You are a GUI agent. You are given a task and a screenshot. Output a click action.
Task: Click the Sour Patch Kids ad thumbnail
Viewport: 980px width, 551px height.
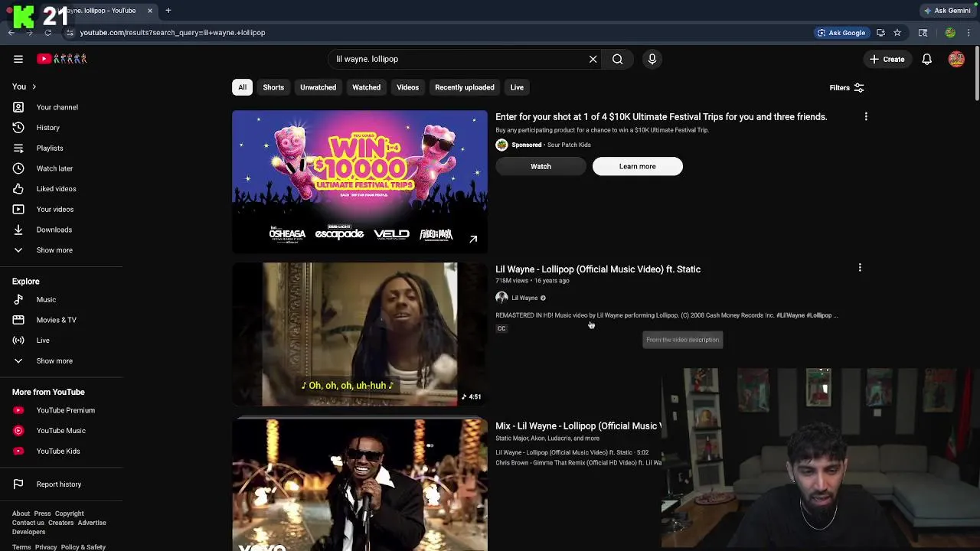click(x=360, y=182)
